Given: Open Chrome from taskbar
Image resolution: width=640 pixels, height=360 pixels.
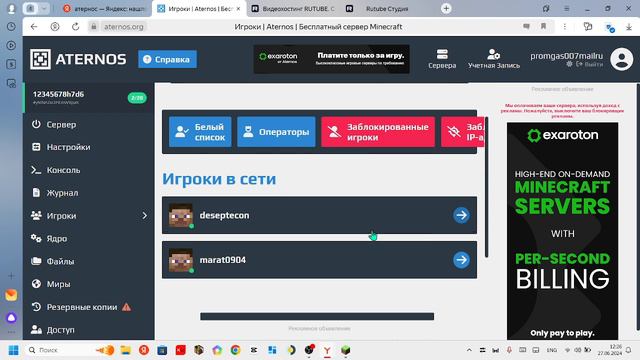Looking at the screenshot, I should click(x=236, y=350).
